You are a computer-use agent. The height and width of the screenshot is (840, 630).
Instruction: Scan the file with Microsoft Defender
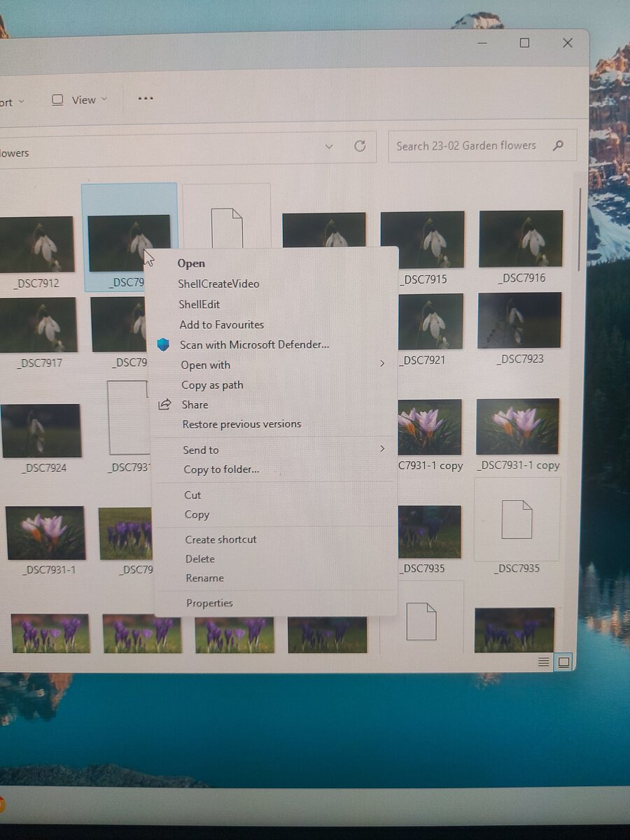point(254,344)
